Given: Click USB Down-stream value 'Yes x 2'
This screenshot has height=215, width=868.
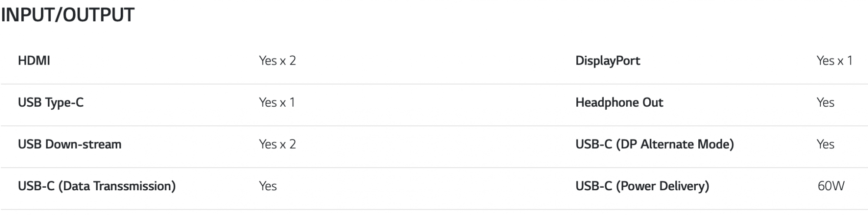Looking at the screenshot, I should [277, 144].
